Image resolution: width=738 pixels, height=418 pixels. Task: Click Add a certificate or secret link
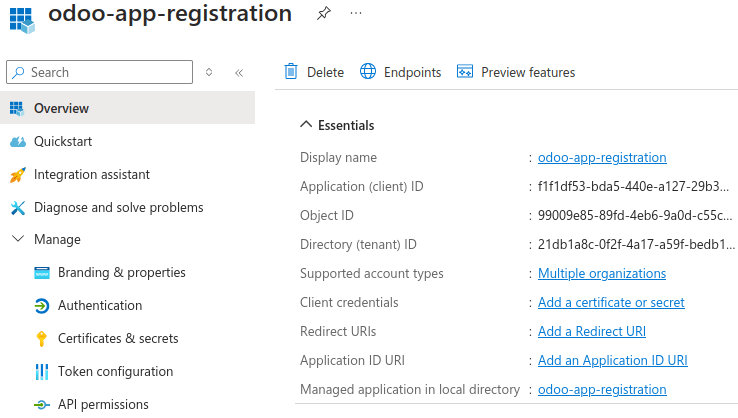[611, 302]
